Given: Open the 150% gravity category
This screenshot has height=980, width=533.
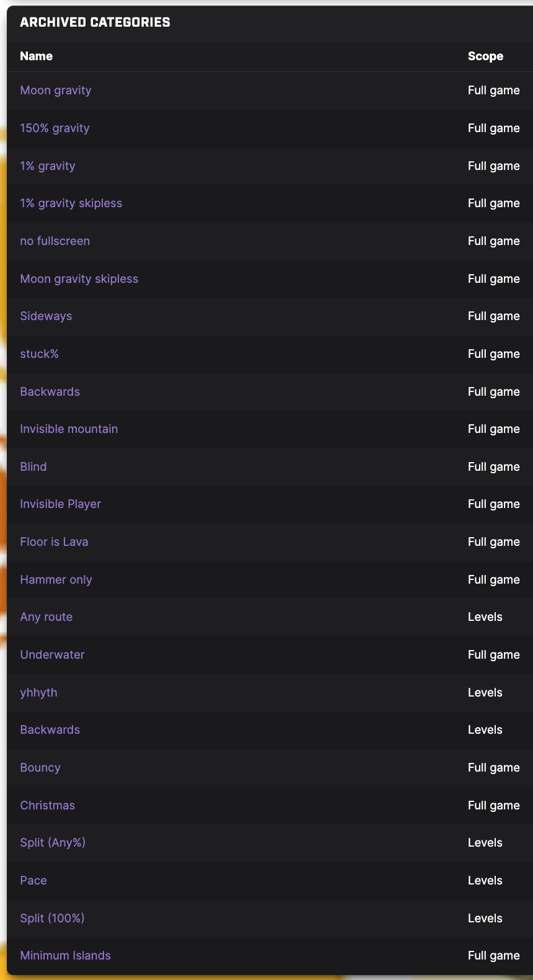Looking at the screenshot, I should point(55,128).
